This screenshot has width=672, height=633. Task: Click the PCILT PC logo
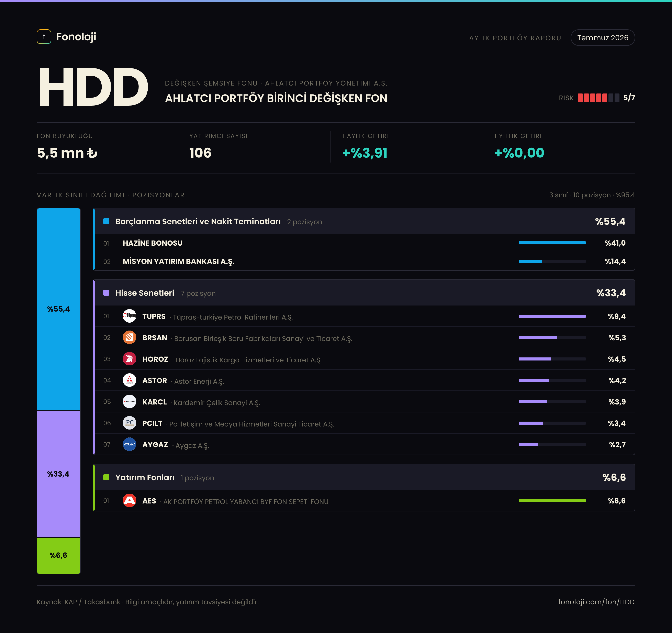coord(130,423)
